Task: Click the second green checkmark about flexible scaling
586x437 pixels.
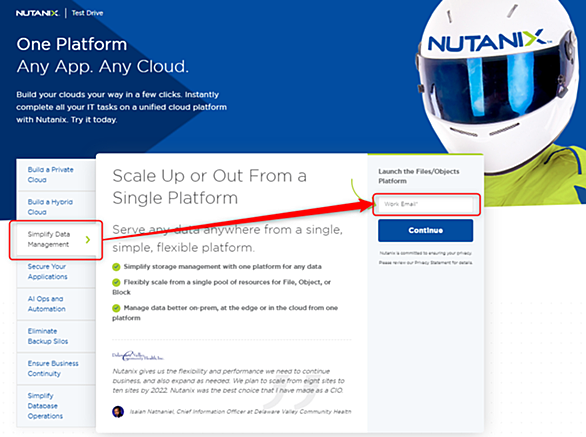Action: tap(116, 282)
